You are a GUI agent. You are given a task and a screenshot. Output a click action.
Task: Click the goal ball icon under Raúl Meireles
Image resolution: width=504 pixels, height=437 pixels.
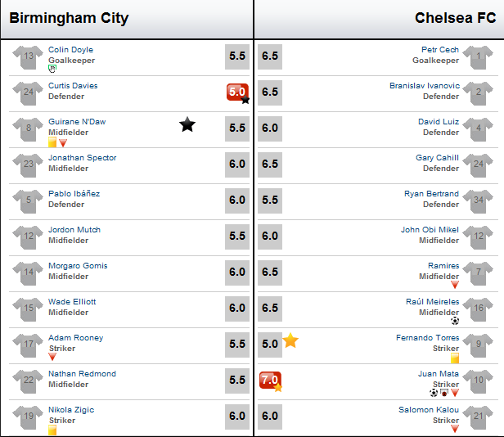[x=455, y=321]
